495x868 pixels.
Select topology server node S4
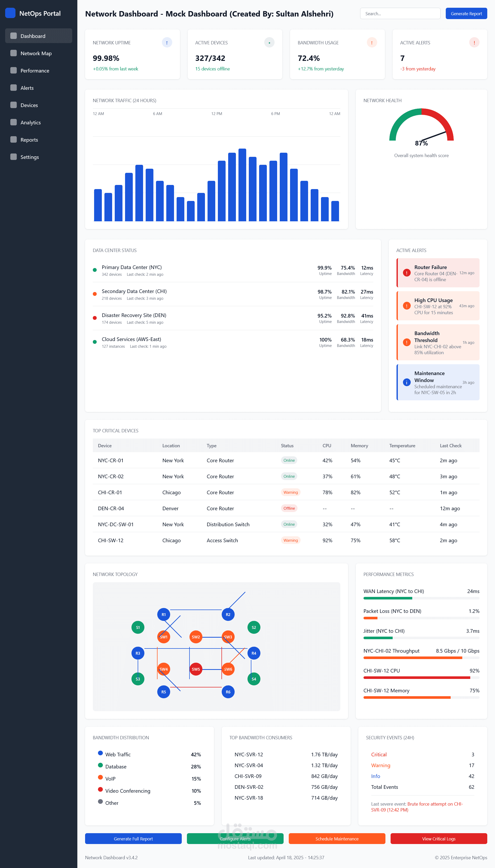254,679
